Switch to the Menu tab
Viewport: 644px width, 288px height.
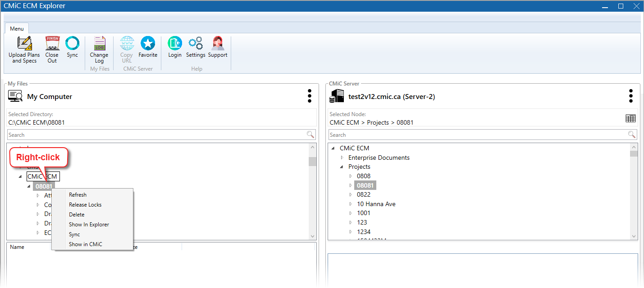pyautogui.click(x=17, y=28)
